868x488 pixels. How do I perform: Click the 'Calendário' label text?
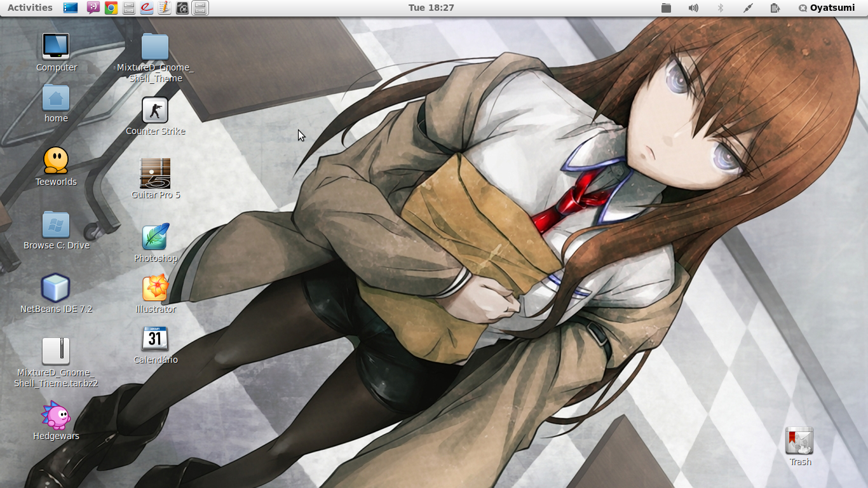click(x=156, y=360)
